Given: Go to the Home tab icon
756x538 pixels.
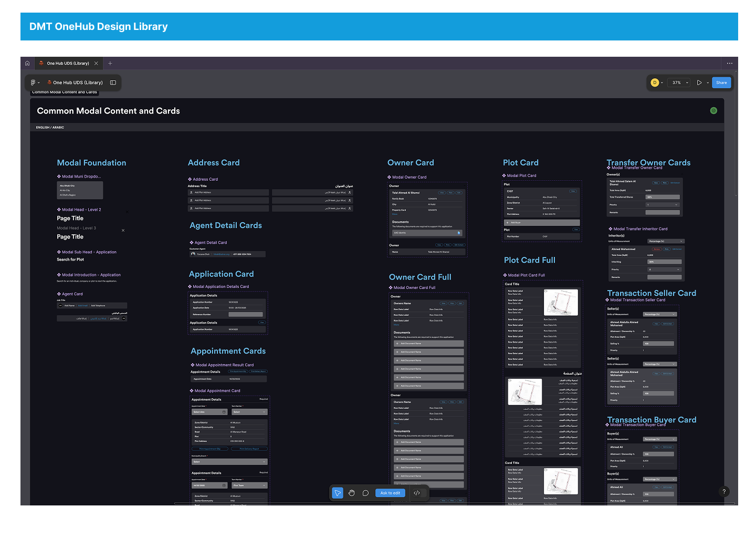Looking at the screenshot, I should pyautogui.click(x=27, y=63).
